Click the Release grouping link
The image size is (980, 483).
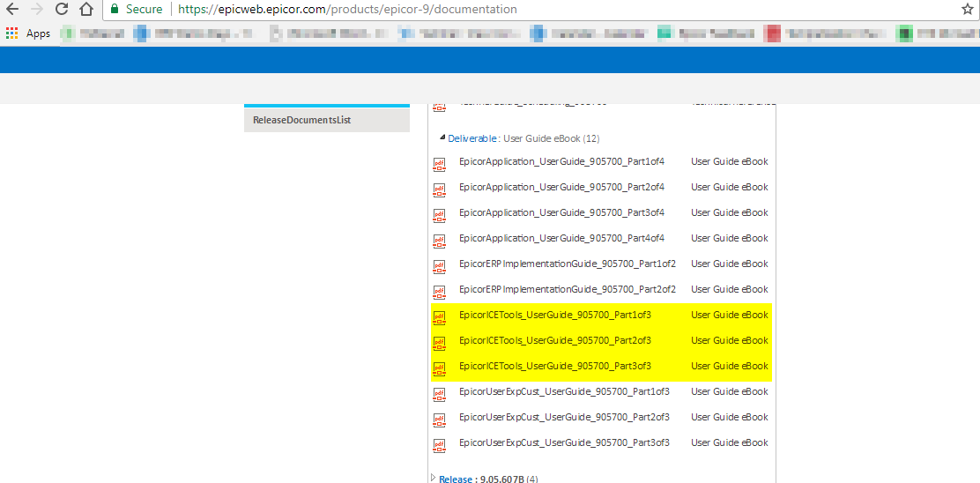[x=456, y=479]
